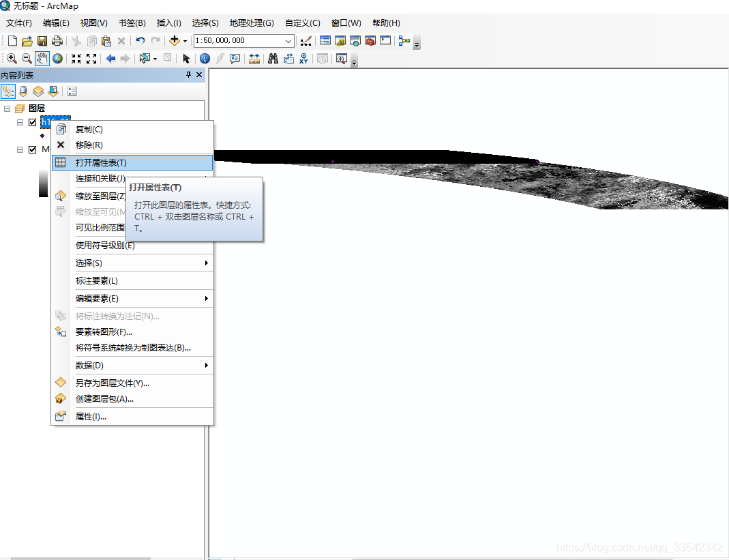Print the map using the printer icon
Image resolution: width=729 pixels, height=560 pixels.
pos(57,41)
